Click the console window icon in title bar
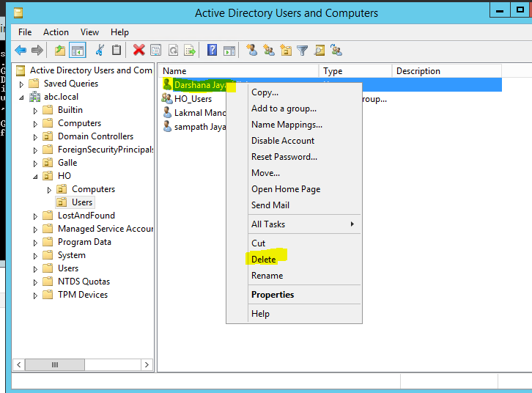The width and height of the screenshot is (532, 393). pos(18,13)
